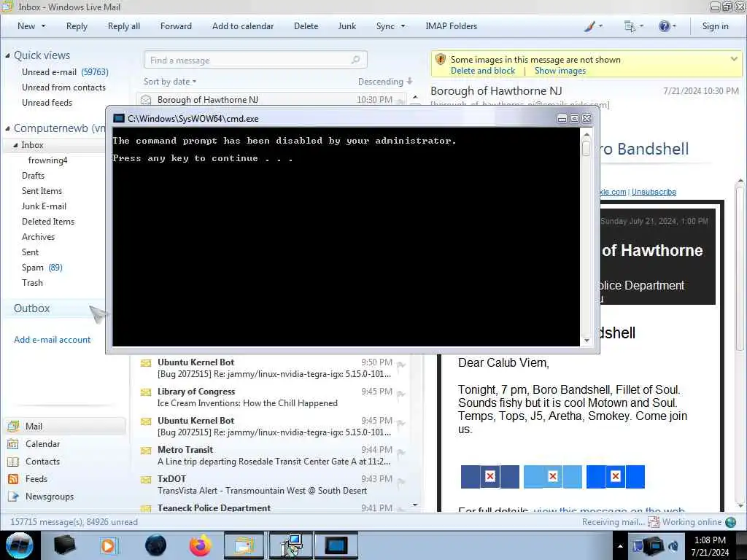
Task: Click the Working online globe status icon
Action: pos(730,522)
